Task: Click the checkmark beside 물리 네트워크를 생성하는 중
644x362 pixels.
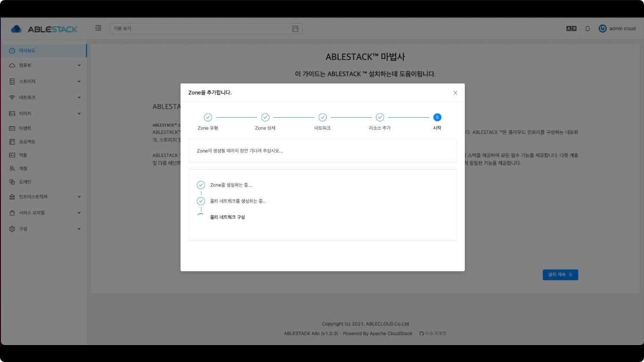Action: [x=201, y=201]
